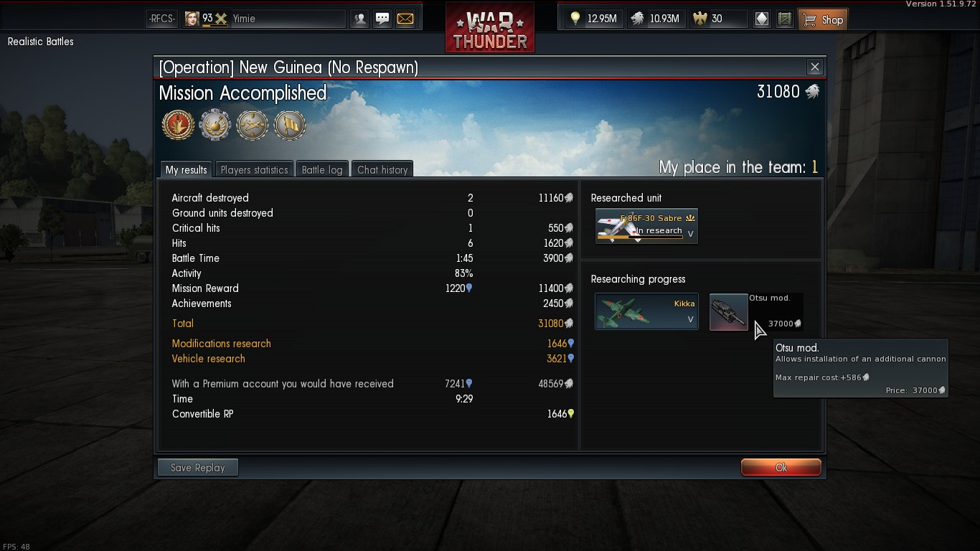Close the mission results dialog

[x=814, y=67]
